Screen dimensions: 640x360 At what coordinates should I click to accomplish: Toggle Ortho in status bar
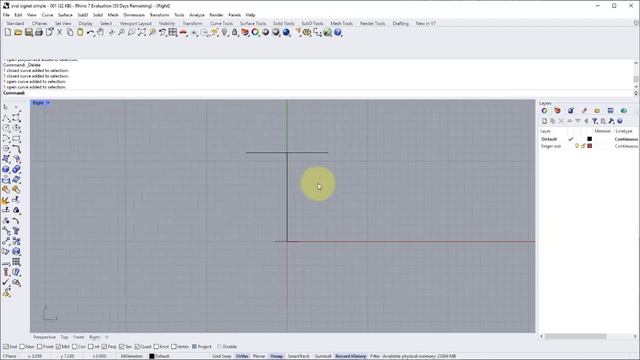[x=242, y=356]
